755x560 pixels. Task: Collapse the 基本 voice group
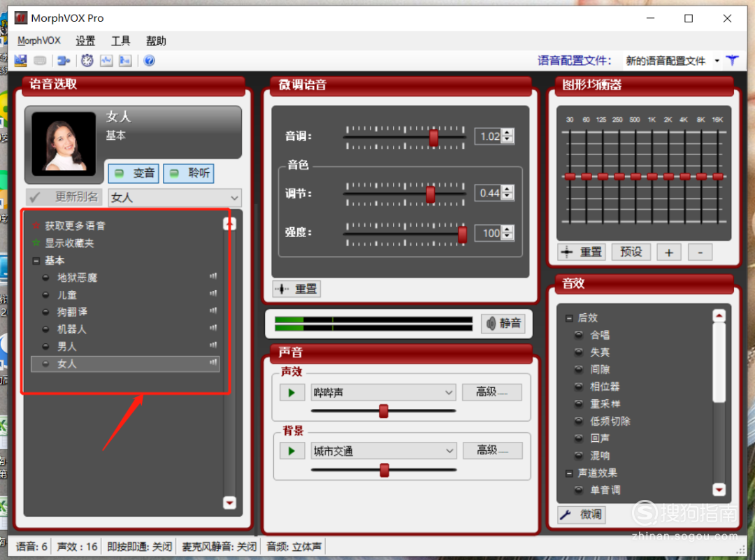(x=36, y=261)
